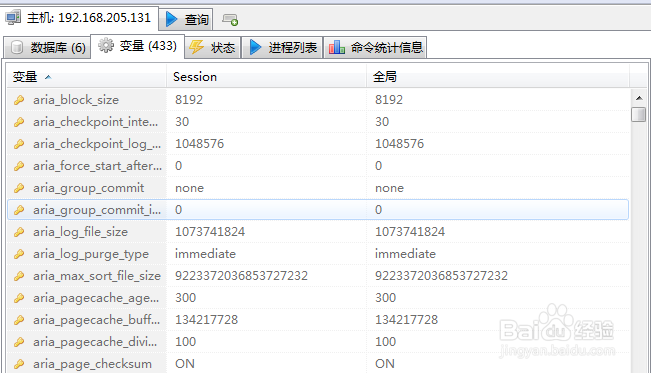Click Session value 0 of aria_force_start_after...
The image size is (651, 373).
pos(179,166)
